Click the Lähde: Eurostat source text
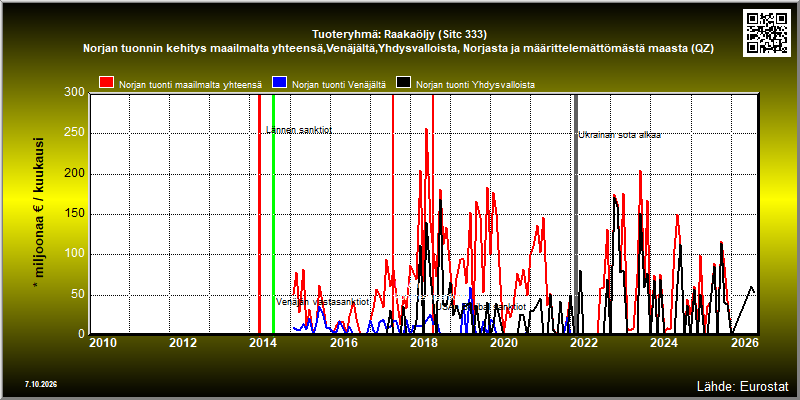This screenshot has height=400, width=800. pos(742,386)
